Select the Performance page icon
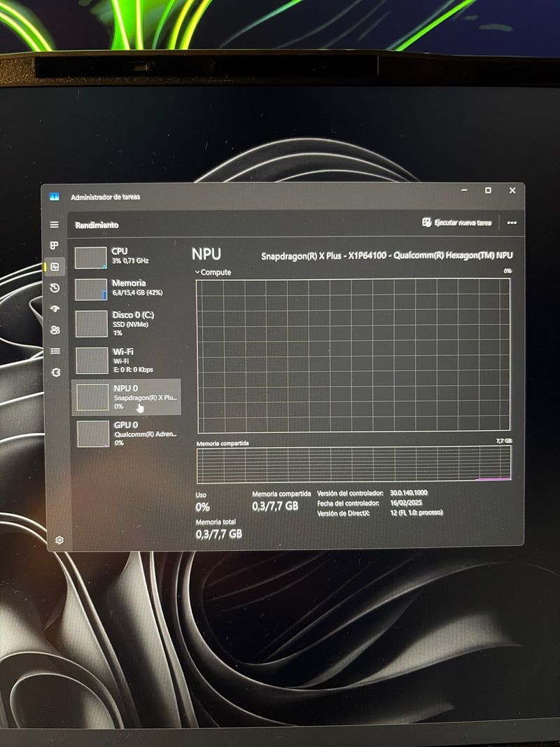560x747 pixels. pos(55,267)
